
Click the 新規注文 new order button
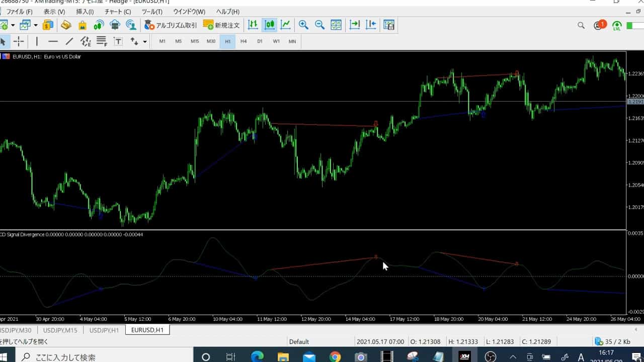[x=221, y=25]
